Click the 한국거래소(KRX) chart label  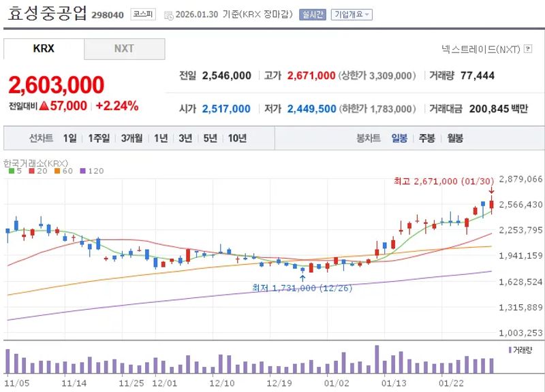(x=36, y=163)
